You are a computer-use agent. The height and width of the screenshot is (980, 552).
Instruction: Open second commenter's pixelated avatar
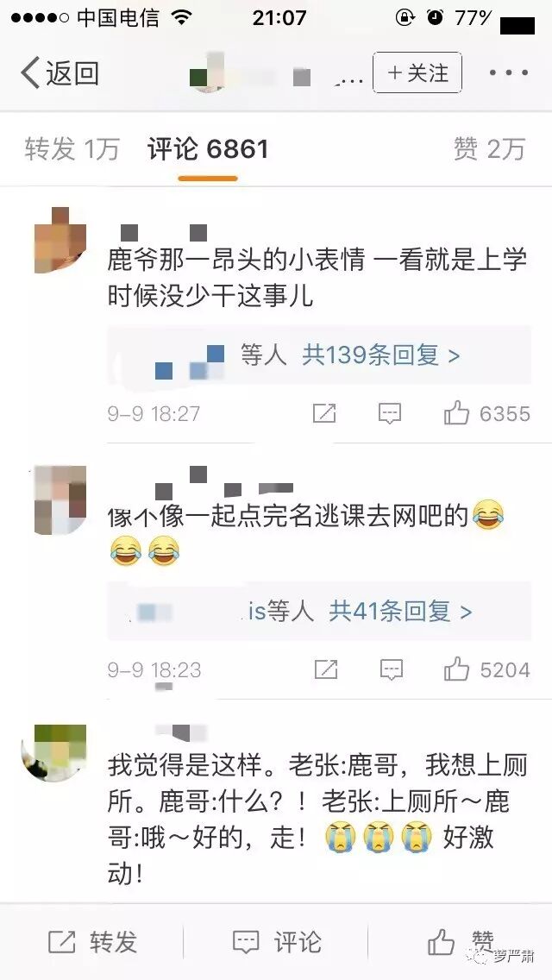point(60,500)
